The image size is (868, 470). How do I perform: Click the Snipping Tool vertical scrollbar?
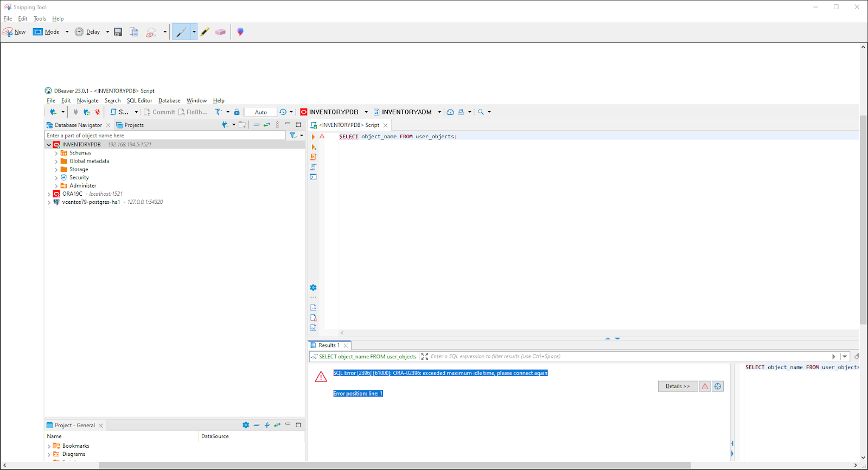pyautogui.click(x=863, y=220)
